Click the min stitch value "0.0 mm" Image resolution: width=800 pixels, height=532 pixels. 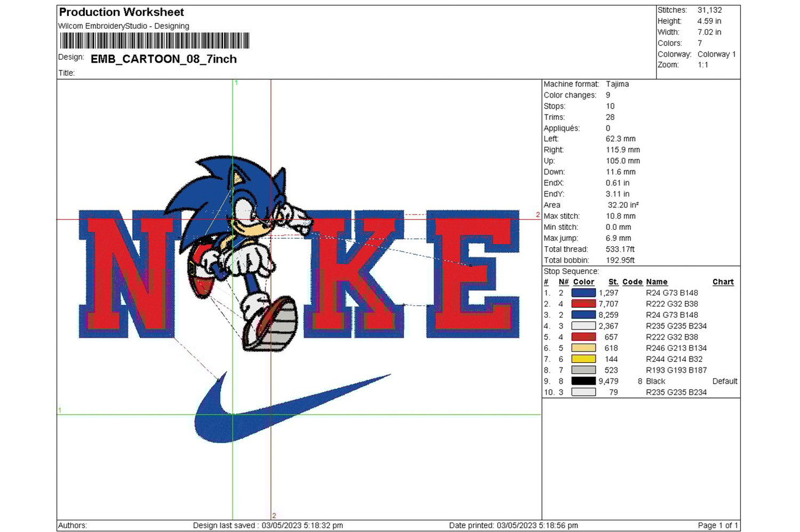click(x=619, y=227)
